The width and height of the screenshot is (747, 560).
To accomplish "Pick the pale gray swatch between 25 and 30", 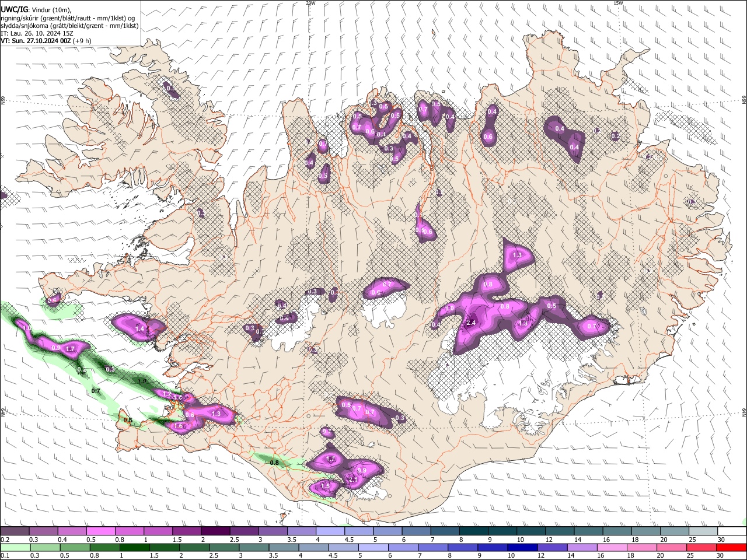I will tap(704, 531).
